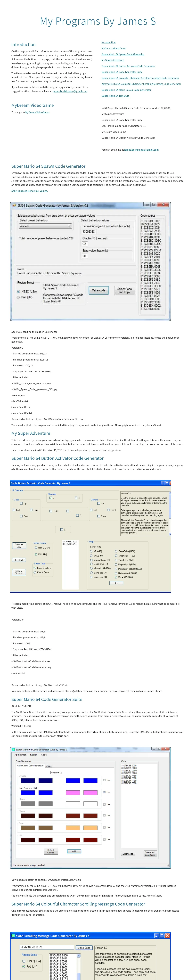The image size is (196, 980).
Task: Switch to the Shop tab
Action: (48, 766)
